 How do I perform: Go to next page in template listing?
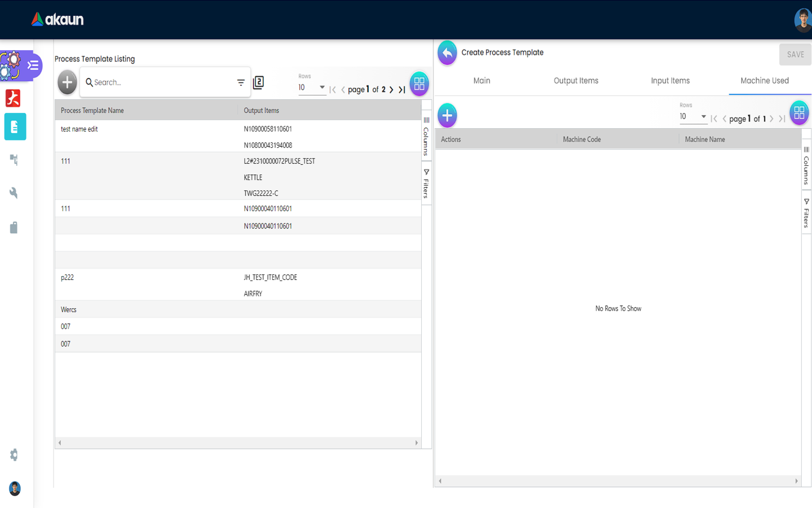pos(391,90)
